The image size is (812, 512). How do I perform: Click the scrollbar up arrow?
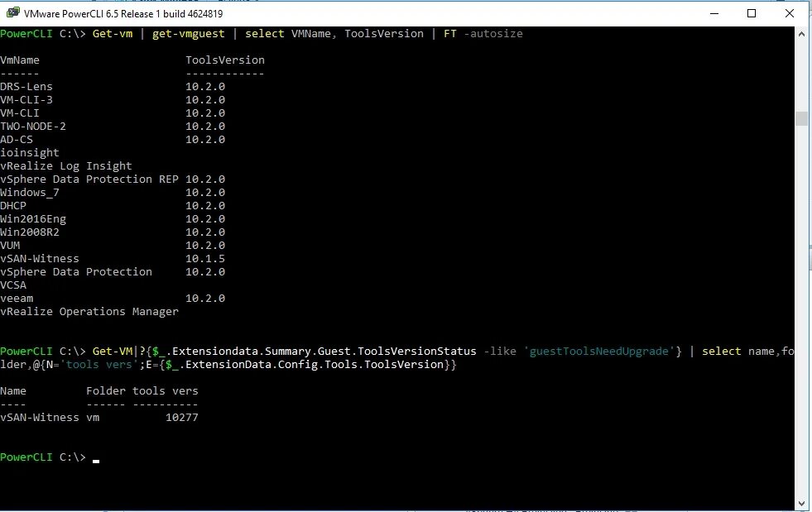tap(801, 34)
